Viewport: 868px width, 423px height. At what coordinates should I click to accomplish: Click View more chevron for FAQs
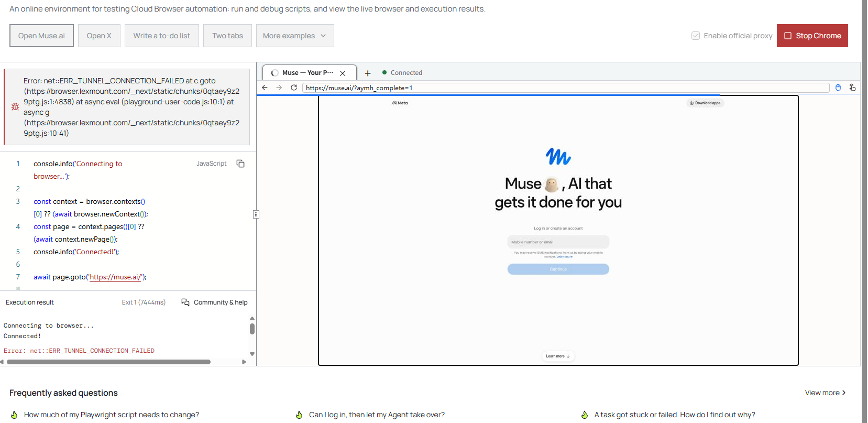pyautogui.click(x=844, y=393)
